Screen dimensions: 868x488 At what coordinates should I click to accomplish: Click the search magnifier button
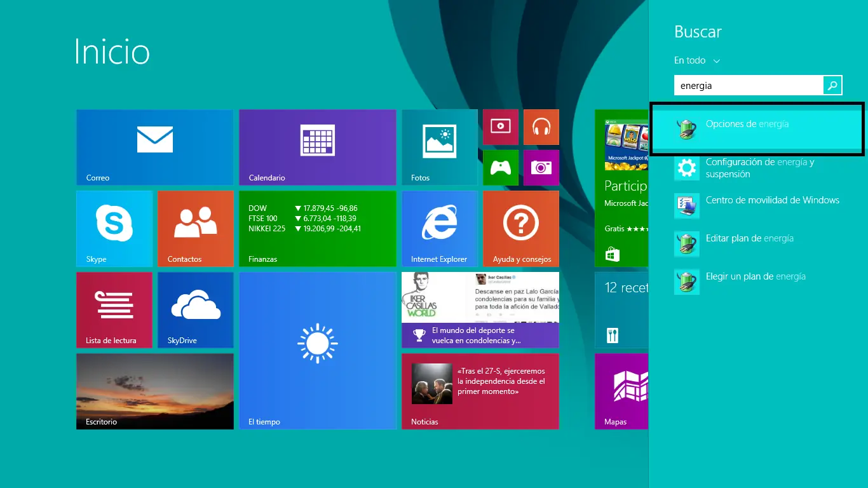[832, 85]
